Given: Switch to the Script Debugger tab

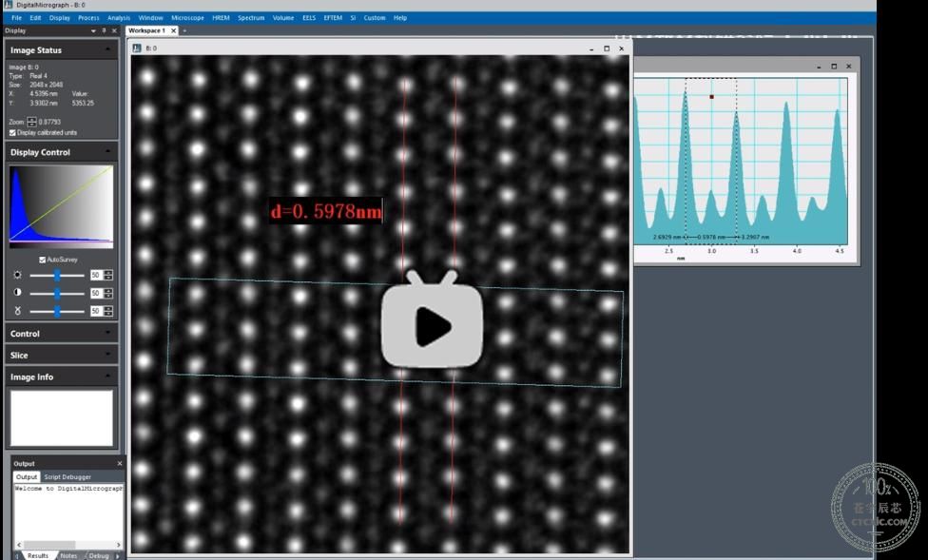Looking at the screenshot, I should [68, 476].
